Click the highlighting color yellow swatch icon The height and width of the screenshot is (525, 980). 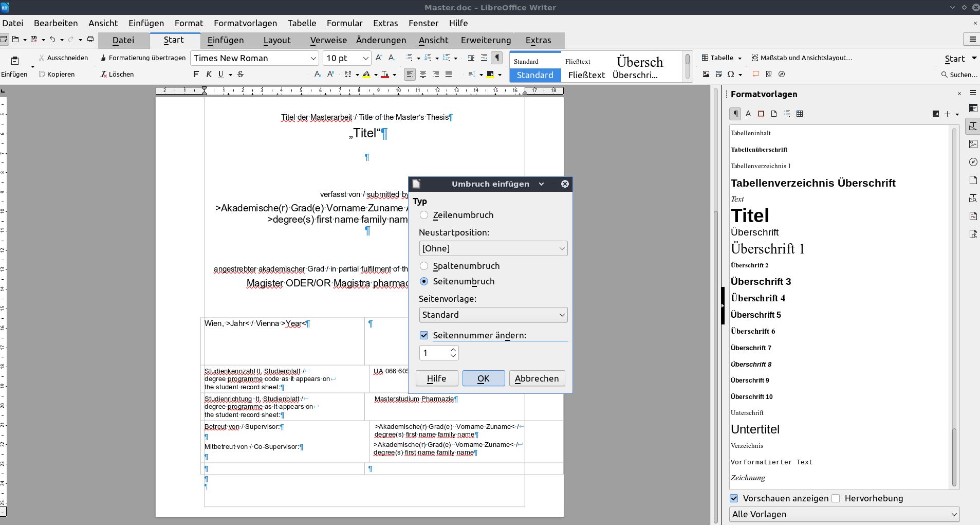[x=366, y=75]
